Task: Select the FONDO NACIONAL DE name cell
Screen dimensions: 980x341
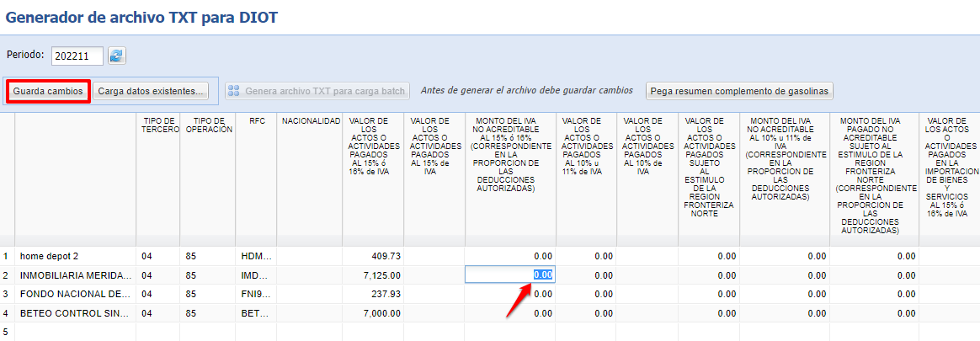Action: 76,294
